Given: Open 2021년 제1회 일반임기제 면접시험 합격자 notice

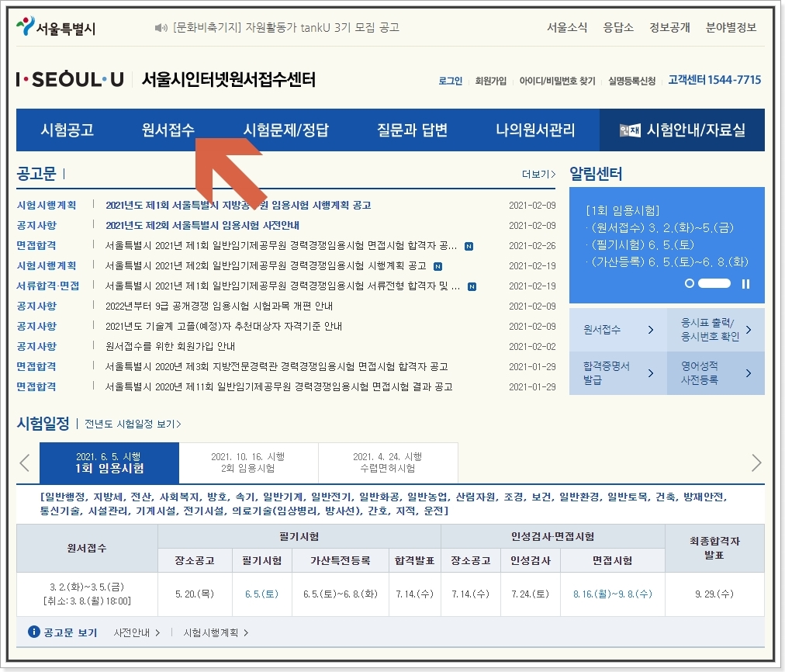Looking at the screenshot, I should (281, 246).
